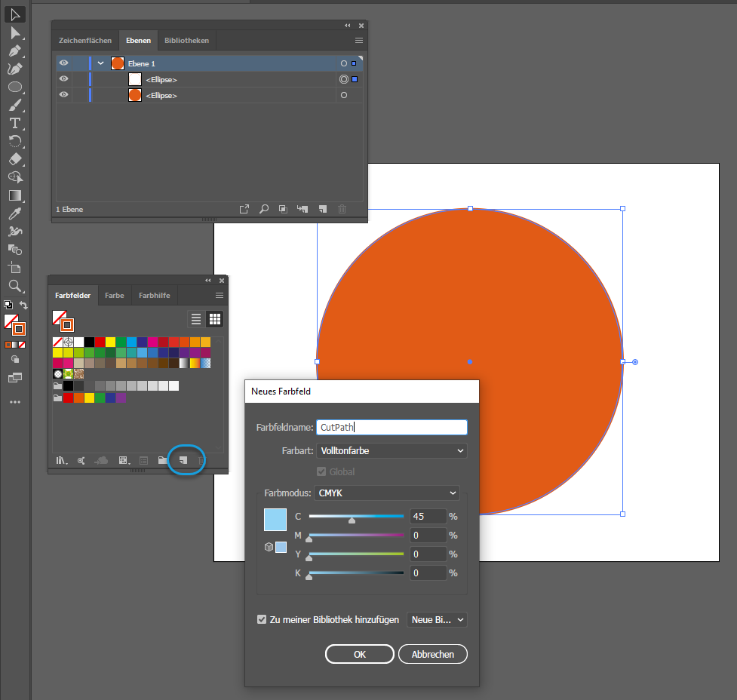Click New Swatch icon in Farbfelder panel
Viewport: 737px width, 700px height.
(183, 460)
